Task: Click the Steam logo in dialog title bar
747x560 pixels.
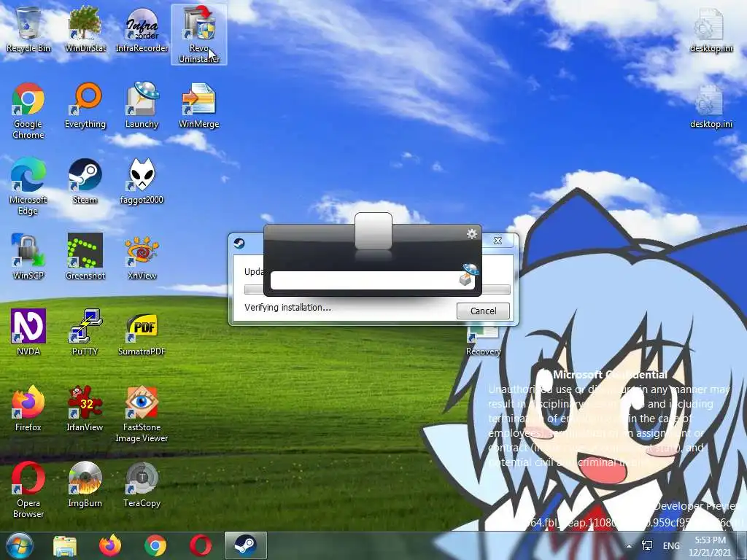Action: [239, 244]
